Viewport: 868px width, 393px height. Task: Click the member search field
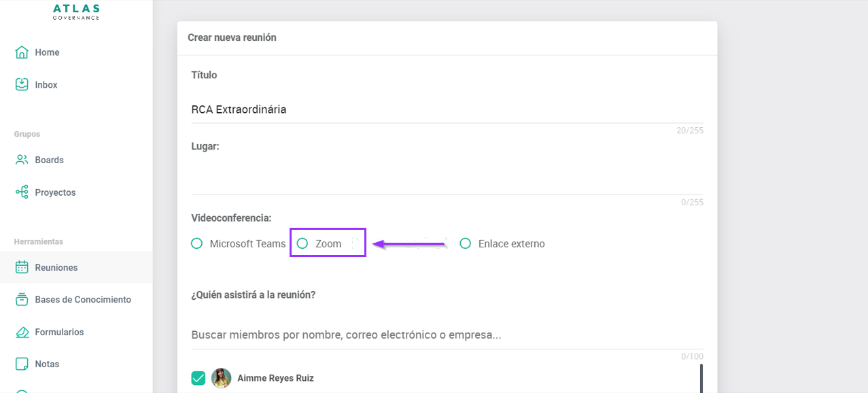[x=447, y=335]
